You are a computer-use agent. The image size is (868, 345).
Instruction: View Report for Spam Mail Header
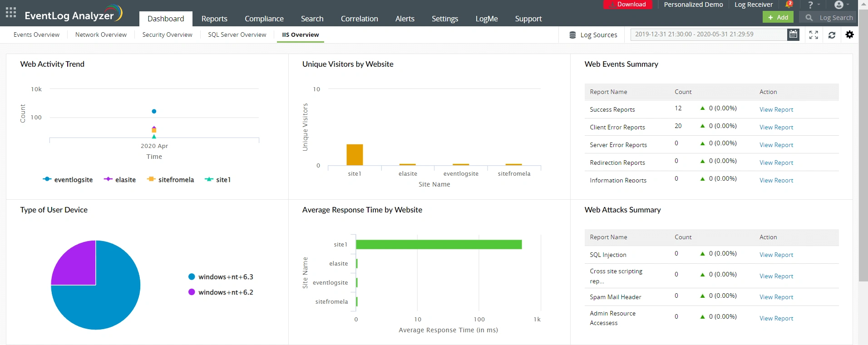(x=776, y=297)
